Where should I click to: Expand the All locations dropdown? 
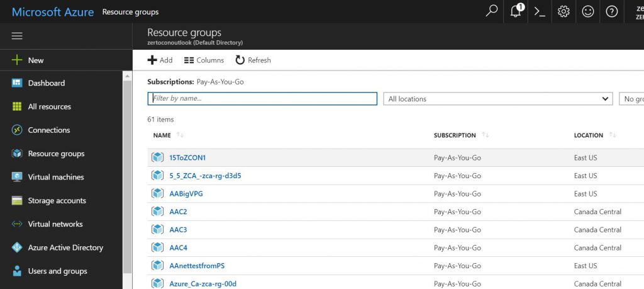[497, 99]
